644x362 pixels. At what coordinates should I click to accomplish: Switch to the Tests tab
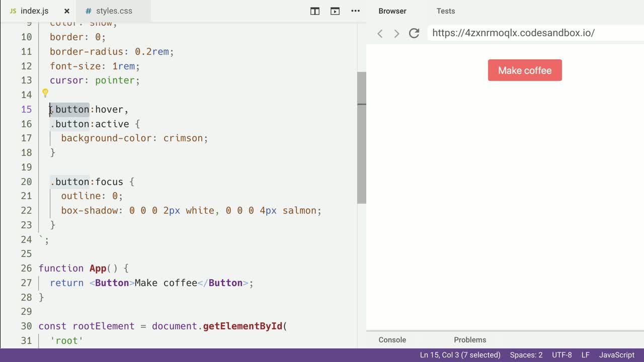point(445,11)
